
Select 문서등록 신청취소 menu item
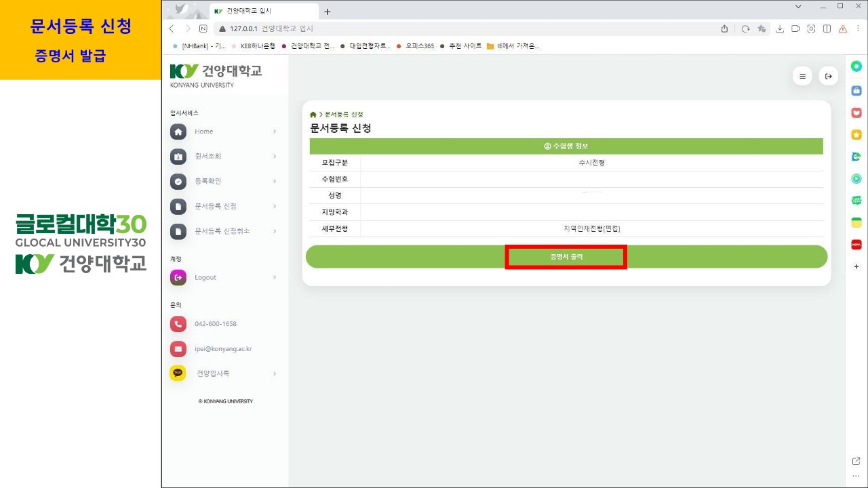click(x=222, y=231)
